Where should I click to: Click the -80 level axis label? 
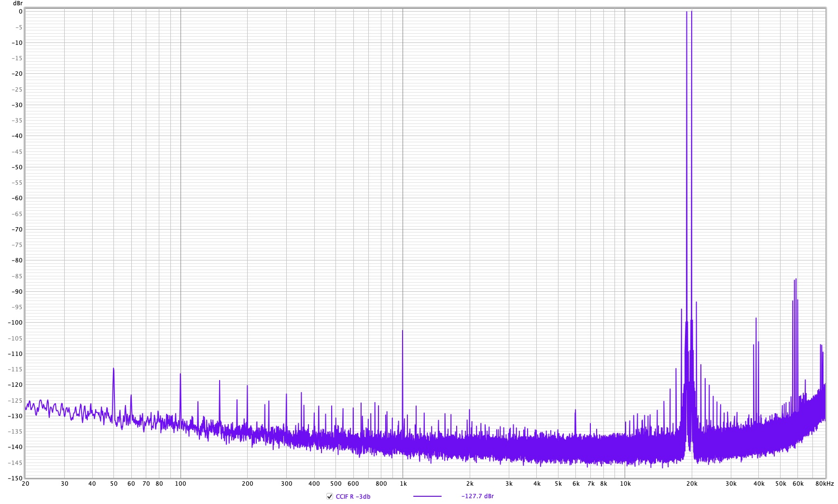click(x=17, y=260)
